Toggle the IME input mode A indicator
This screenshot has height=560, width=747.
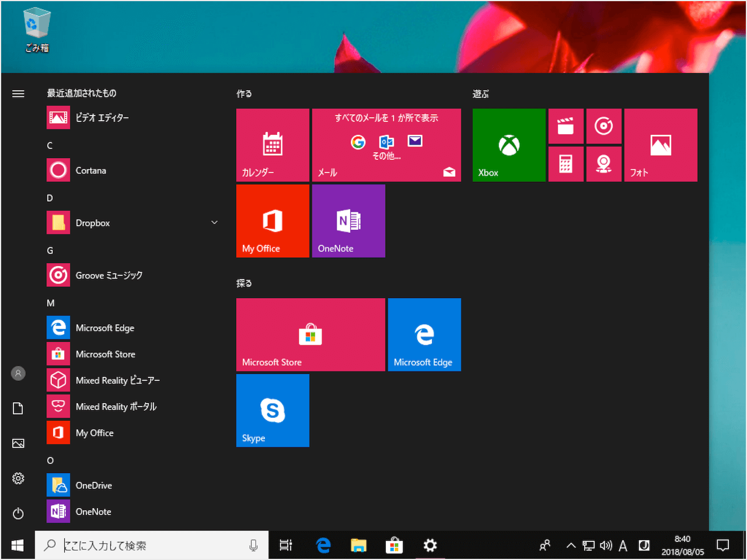[623, 545]
